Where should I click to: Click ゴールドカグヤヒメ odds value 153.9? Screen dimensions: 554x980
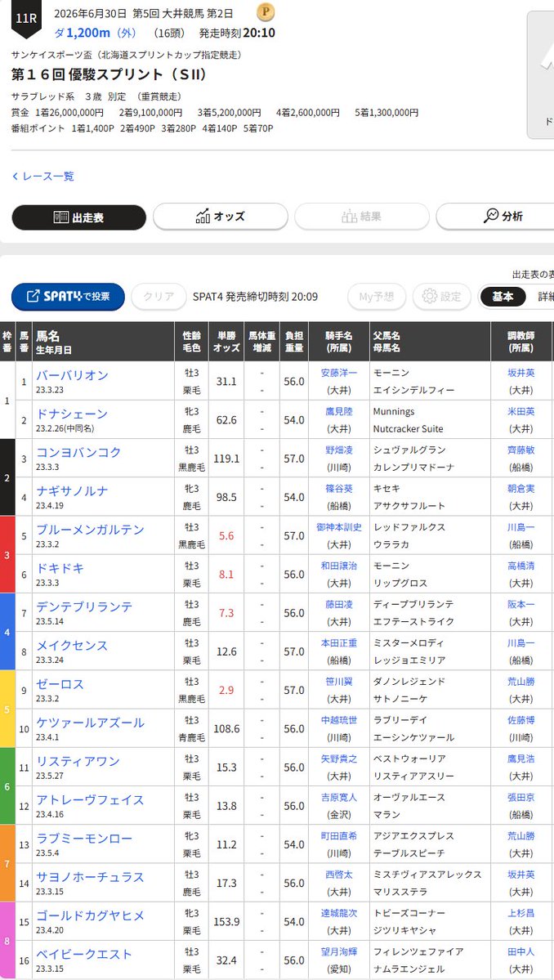tap(226, 922)
